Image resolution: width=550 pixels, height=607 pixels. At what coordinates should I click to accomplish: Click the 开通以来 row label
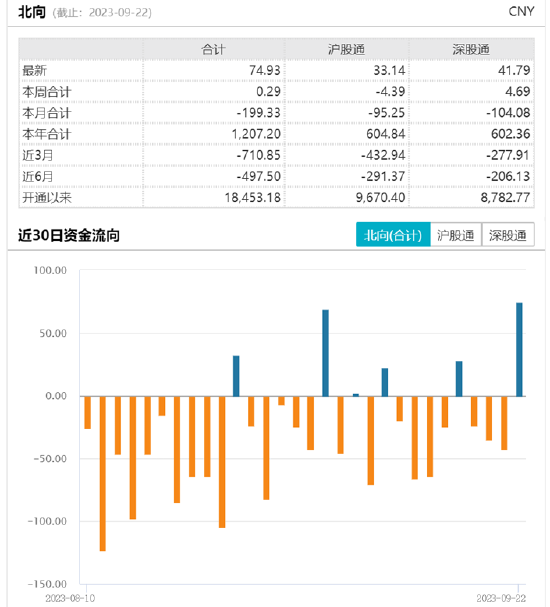click(x=47, y=197)
